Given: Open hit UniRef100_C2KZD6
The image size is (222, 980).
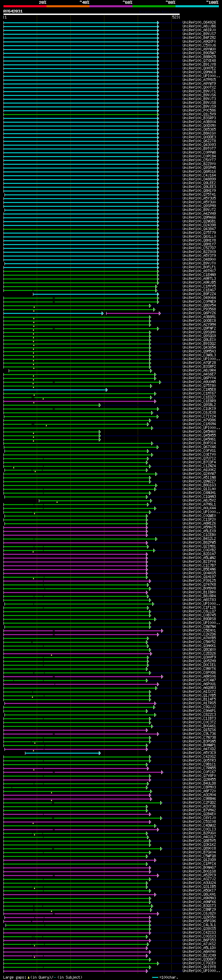Looking at the screenshot, I should point(199,634).
